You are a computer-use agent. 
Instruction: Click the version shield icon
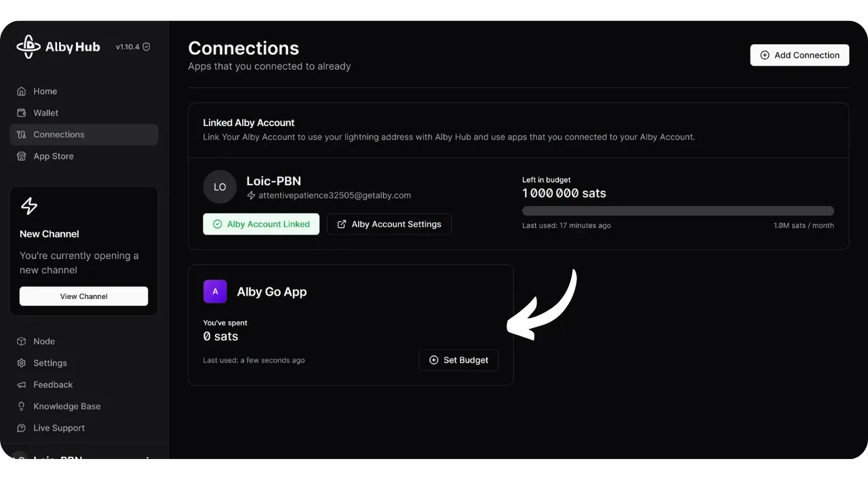click(x=146, y=47)
